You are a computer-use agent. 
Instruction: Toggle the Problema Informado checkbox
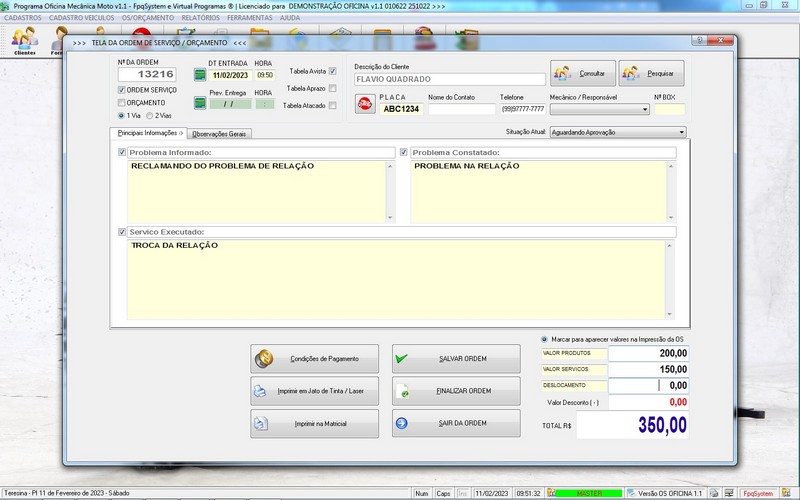[121, 152]
